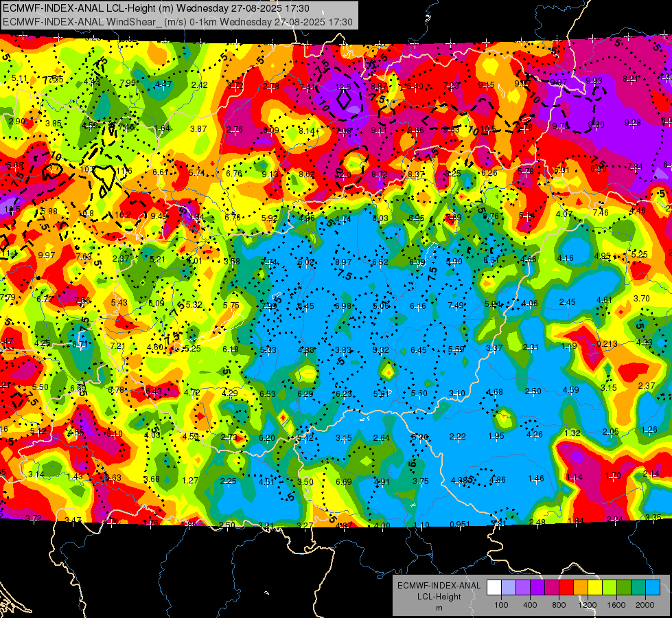The height and width of the screenshot is (618, 672).
Task: Click the map value 5.59
Action: [x=456, y=350]
